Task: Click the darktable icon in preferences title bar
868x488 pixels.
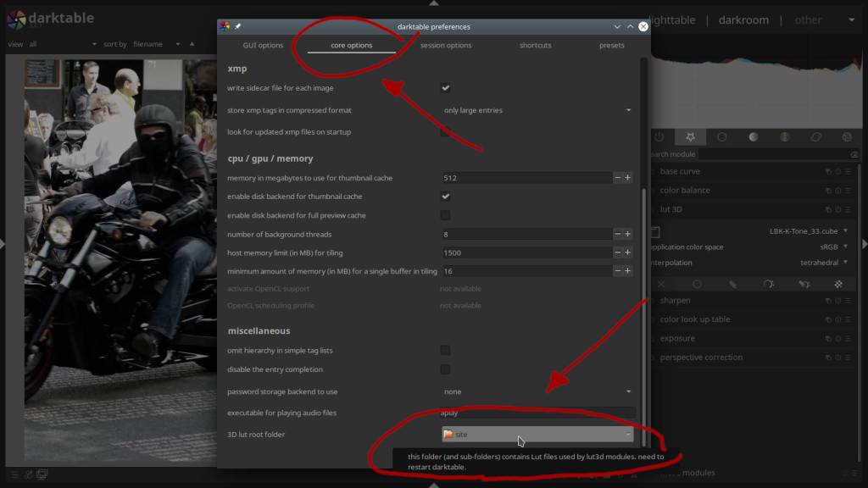Action: (x=225, y=26)
